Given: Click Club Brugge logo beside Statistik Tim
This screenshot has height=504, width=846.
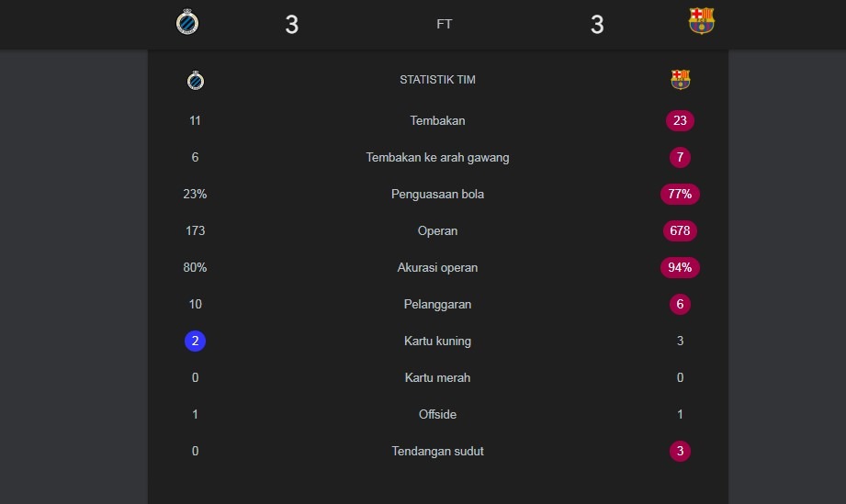Looking at the screenshot, I should 195,81.
